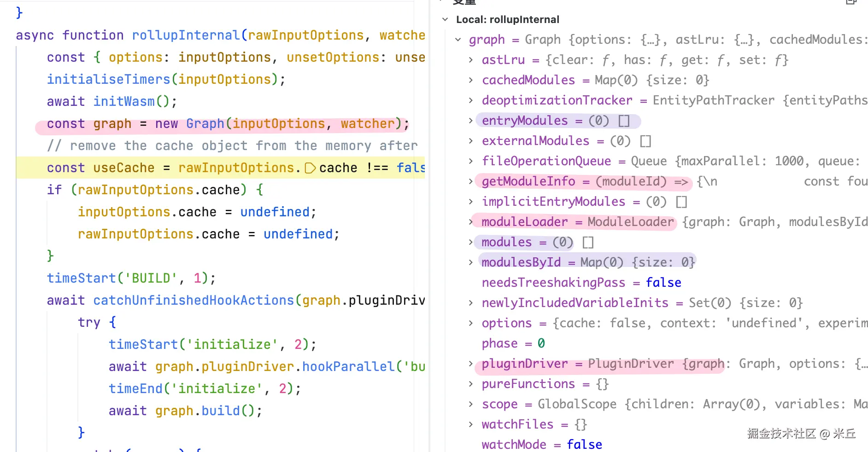Expand the options object

point(470,323)
